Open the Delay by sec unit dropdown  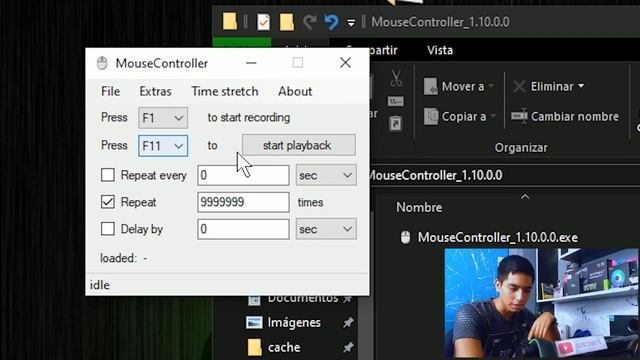[326, 229]
